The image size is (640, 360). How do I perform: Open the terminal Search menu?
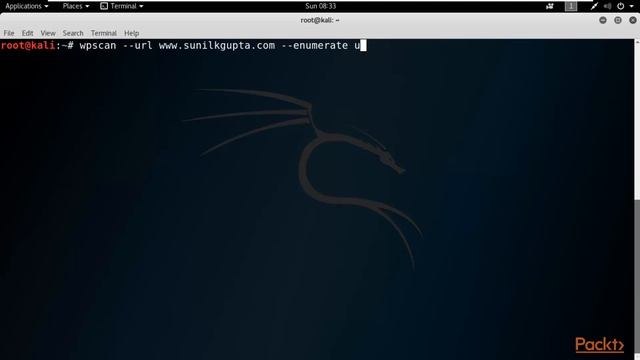coord(73,33)
